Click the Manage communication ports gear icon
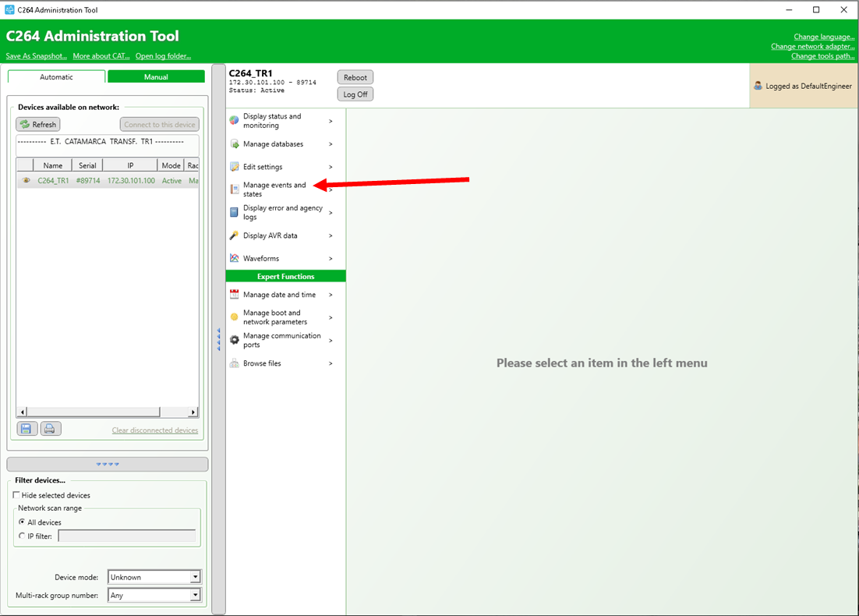This screenshot has width=859, height=616. point(235,340)
